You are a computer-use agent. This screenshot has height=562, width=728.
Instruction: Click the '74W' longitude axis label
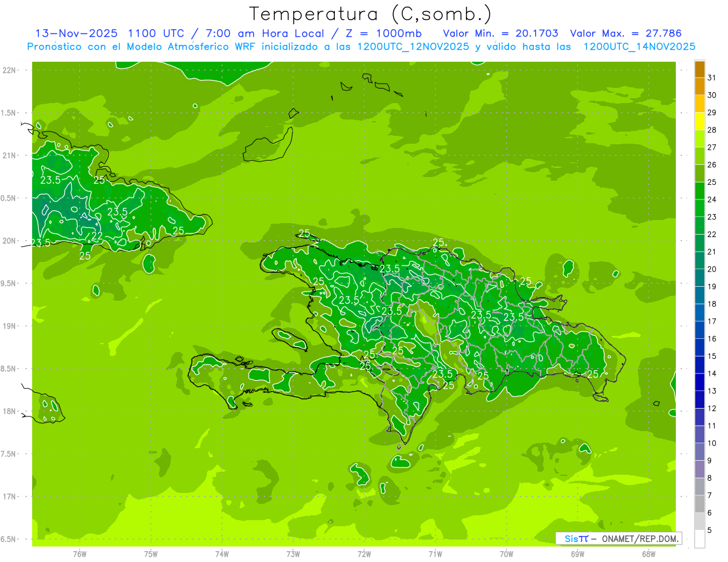tap(222, 554)
